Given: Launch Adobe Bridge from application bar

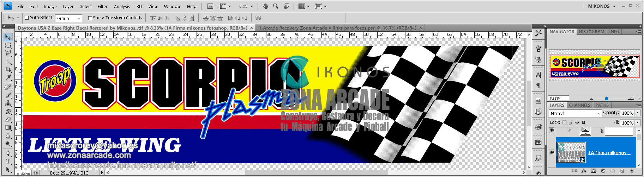Looking at the screenshot, I should [210, 6].
